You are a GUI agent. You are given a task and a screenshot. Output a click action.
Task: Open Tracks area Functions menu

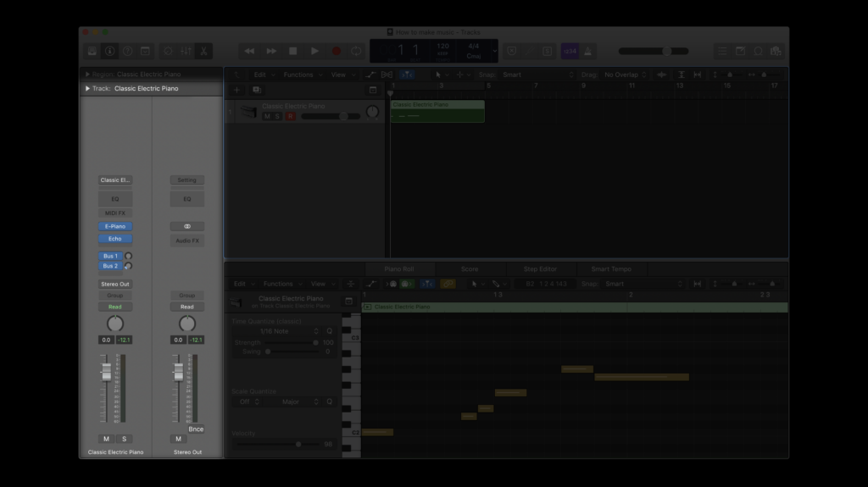pos(303,75)
